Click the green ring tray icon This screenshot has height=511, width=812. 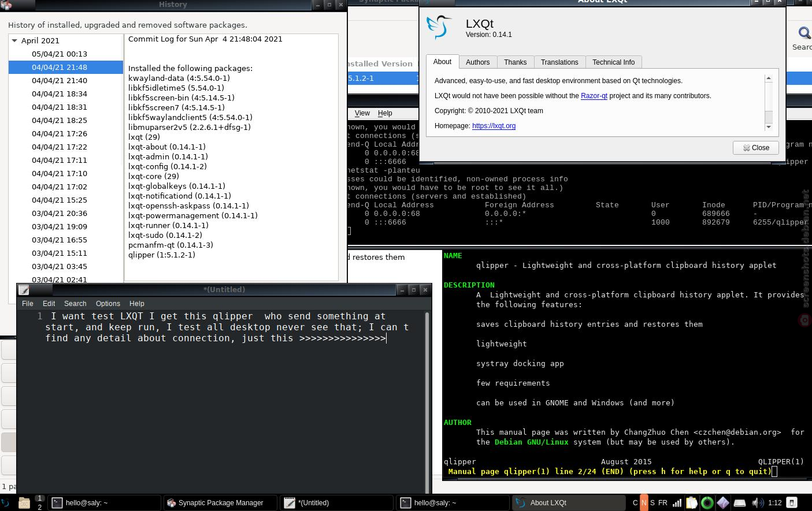(707, 503)
